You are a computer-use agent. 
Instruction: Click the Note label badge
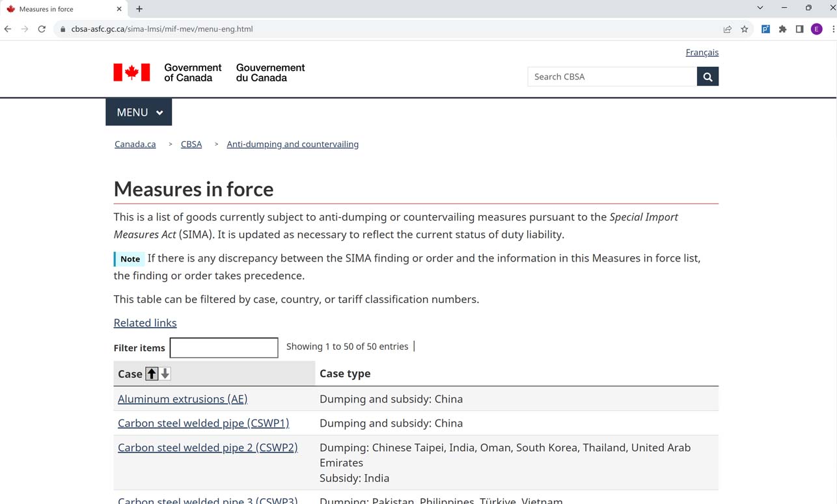pos(130,259)
